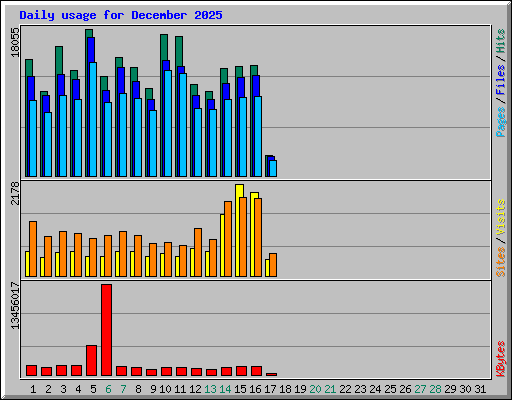
Task: Click the day 17 x-axis label
Action: (270, 389)
